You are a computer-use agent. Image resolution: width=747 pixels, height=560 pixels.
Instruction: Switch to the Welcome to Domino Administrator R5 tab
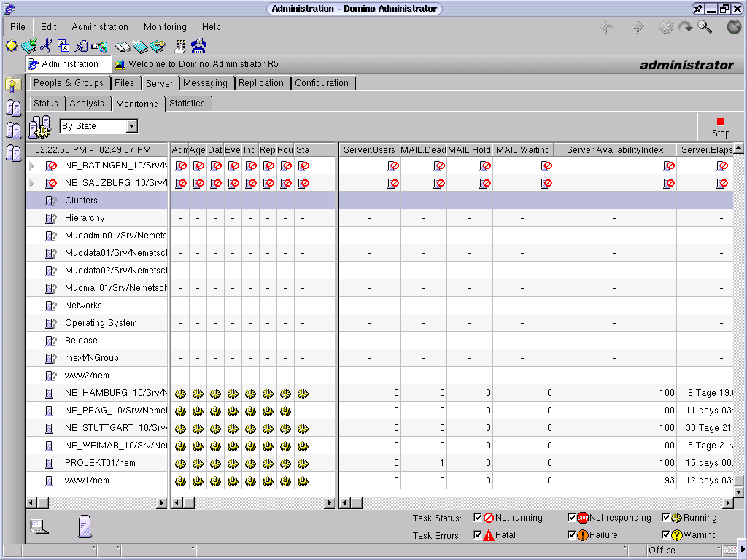[x=196, y=64]
